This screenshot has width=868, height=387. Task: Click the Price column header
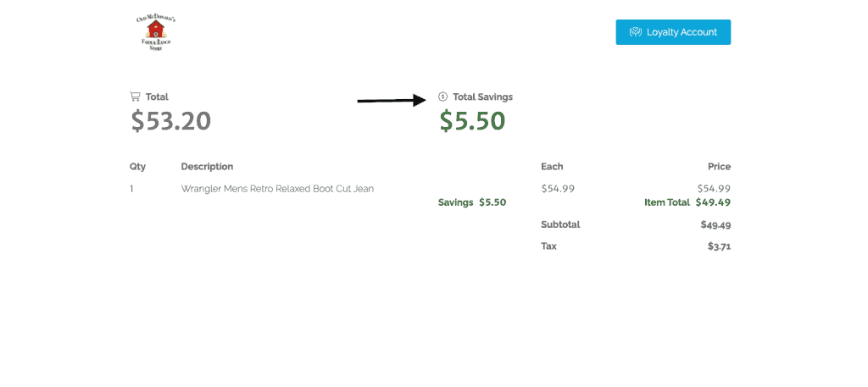[x=719, y=167]
